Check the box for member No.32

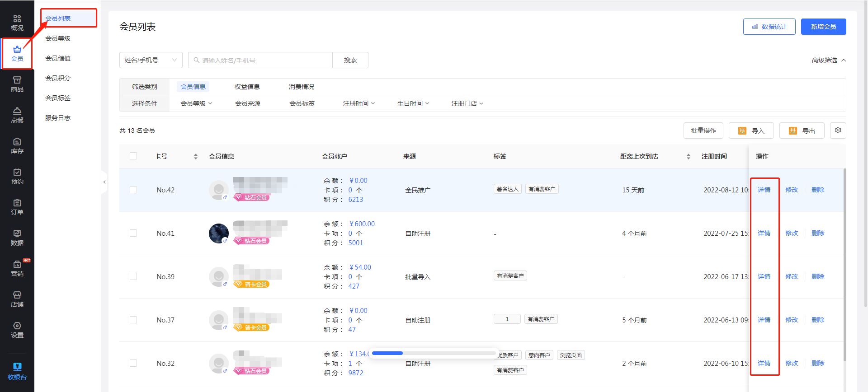click(133, 363)
